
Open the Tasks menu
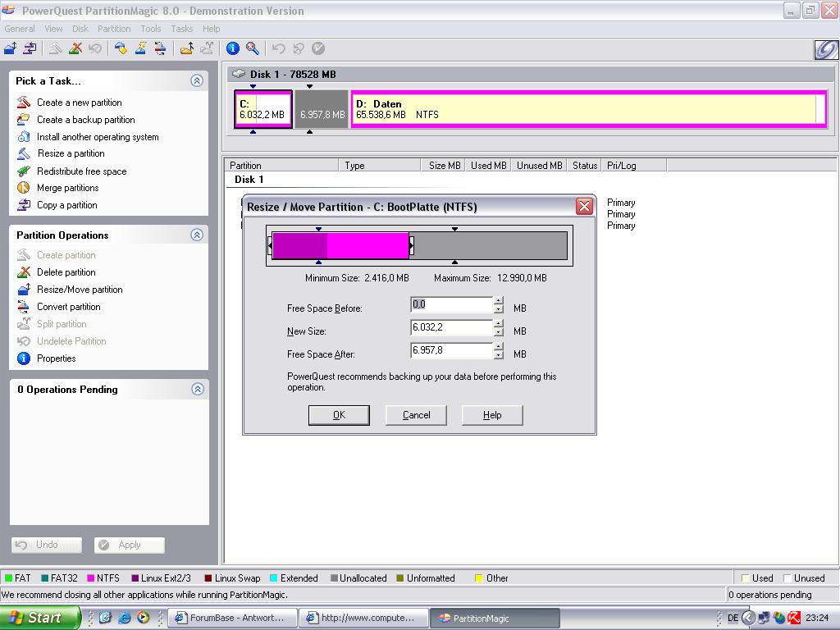pos(181,29)
